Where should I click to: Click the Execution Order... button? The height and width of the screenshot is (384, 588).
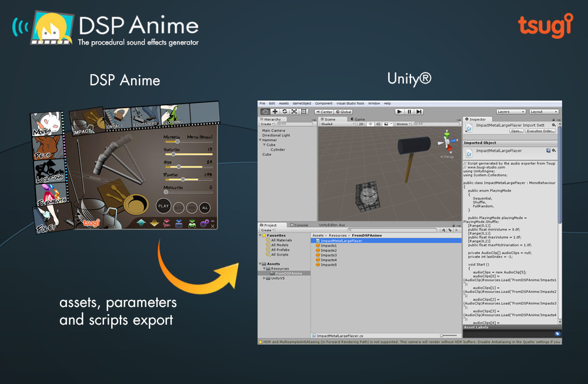(540, 131)
